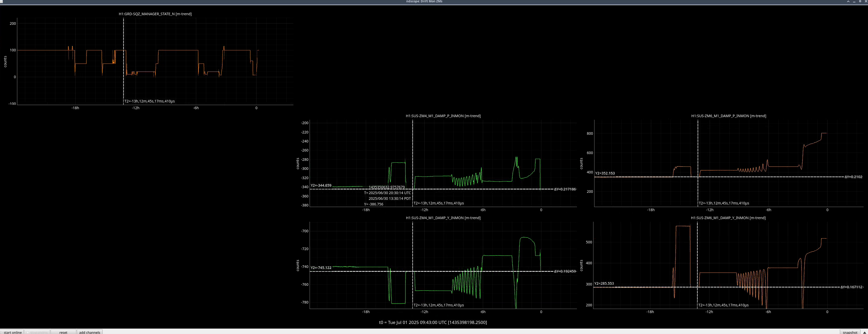Select H1:SUS-ZM6_M1_DAMP_Y_INMON plot title
The width and height of the screenshot is (868, 334).
(x=728, y=218)
